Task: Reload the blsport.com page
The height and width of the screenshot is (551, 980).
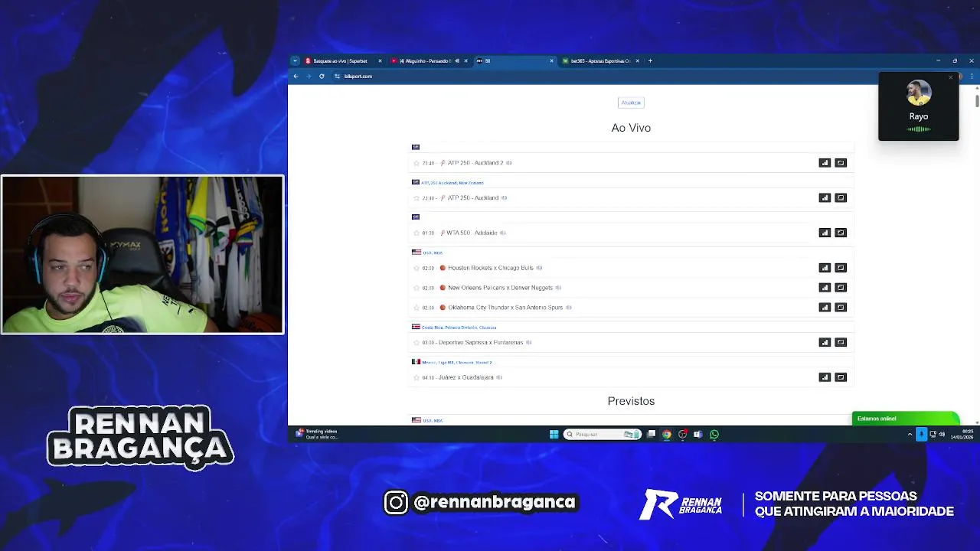Action: tap(322, 76)
